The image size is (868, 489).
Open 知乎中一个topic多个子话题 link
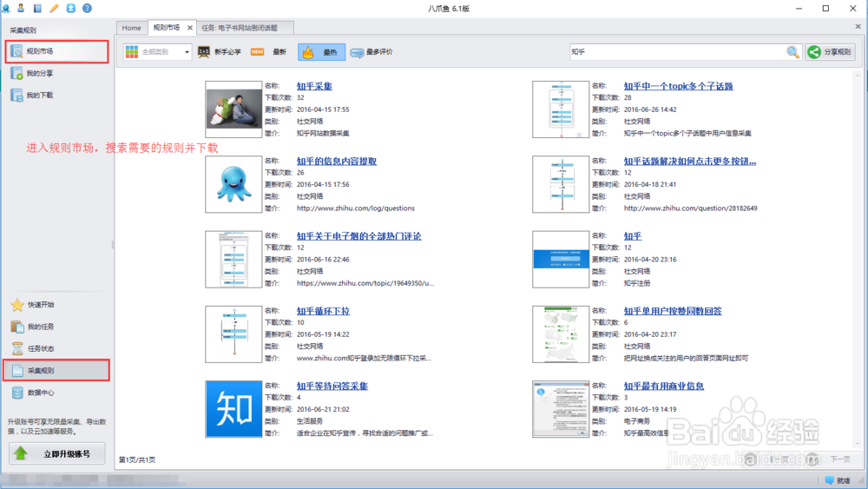click(x=678, y=86)
